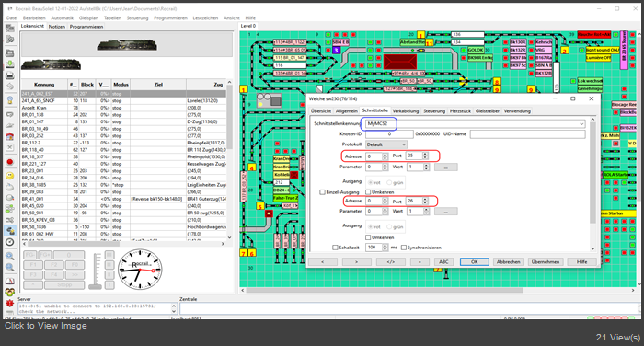Click the loco list vertical scrollbar
644x346 pixels.
(229, 160)
